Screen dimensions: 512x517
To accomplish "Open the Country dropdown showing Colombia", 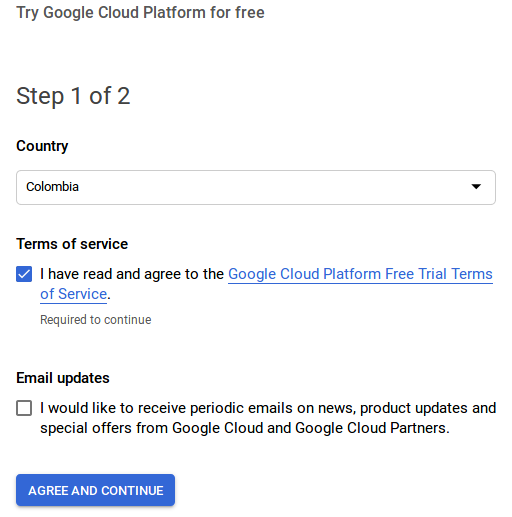I will (x=256, y=187).
